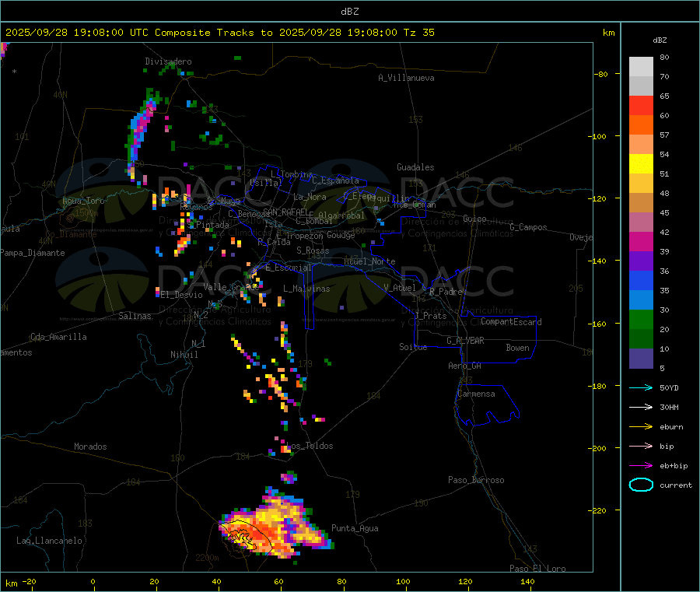Click the yellow 51 dBZ color swatch
This screenshot has height=592, width=700.
[641, 164]
